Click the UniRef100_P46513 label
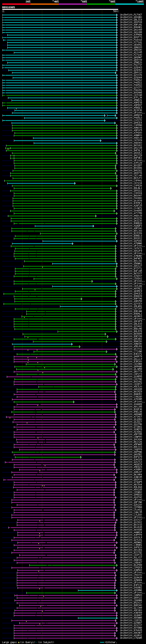 pos(131,118)
